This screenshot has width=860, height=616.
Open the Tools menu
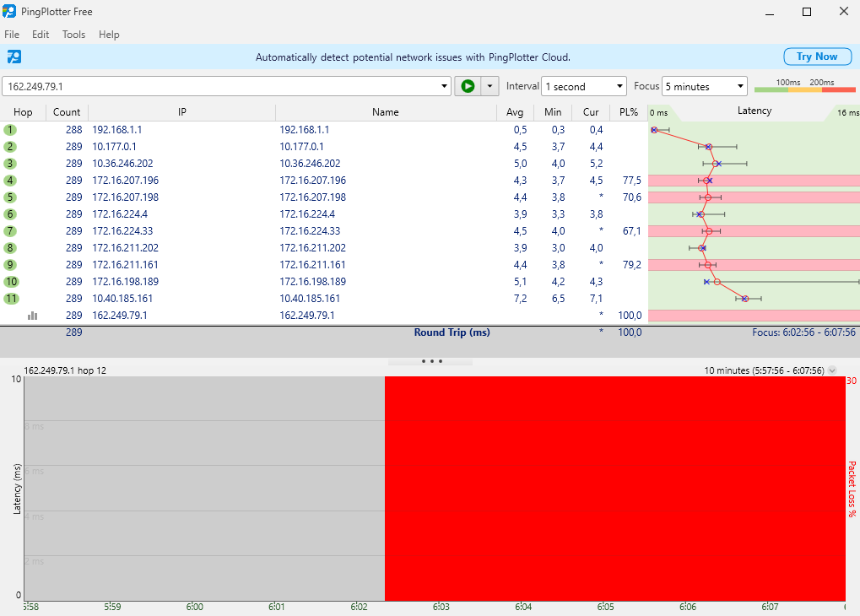point(73,34)
